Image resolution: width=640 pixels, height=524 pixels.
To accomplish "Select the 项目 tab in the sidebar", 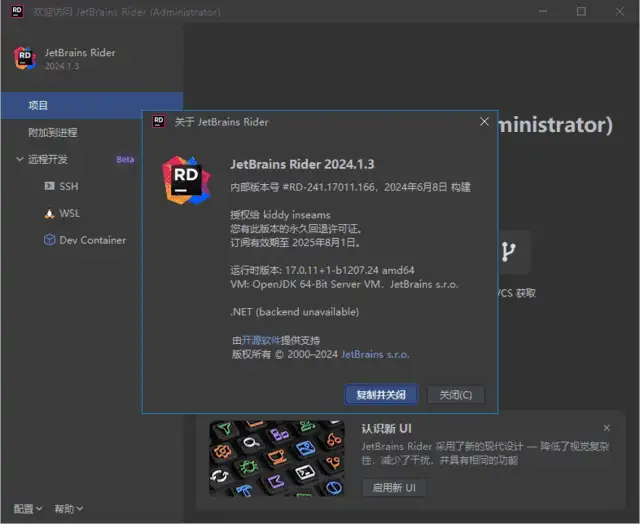I will click(38, 105).
